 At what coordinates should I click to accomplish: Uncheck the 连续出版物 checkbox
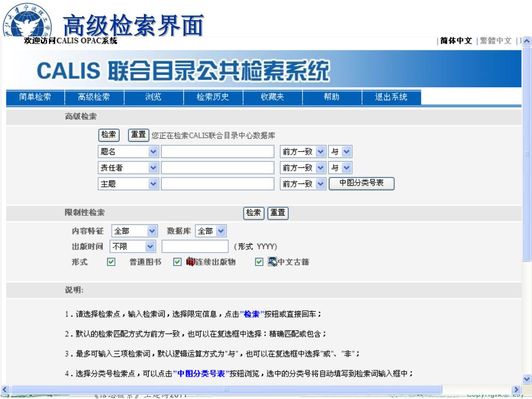pyautogui.click(x=177, y=262)
